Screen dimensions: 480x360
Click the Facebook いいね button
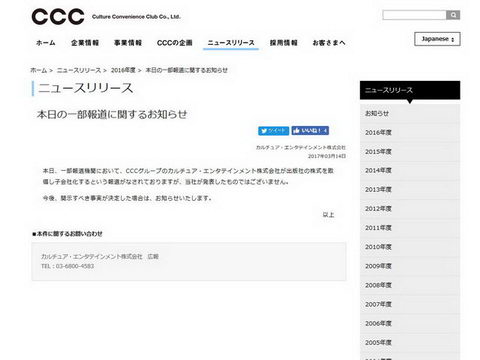click(x=310, y=131)
